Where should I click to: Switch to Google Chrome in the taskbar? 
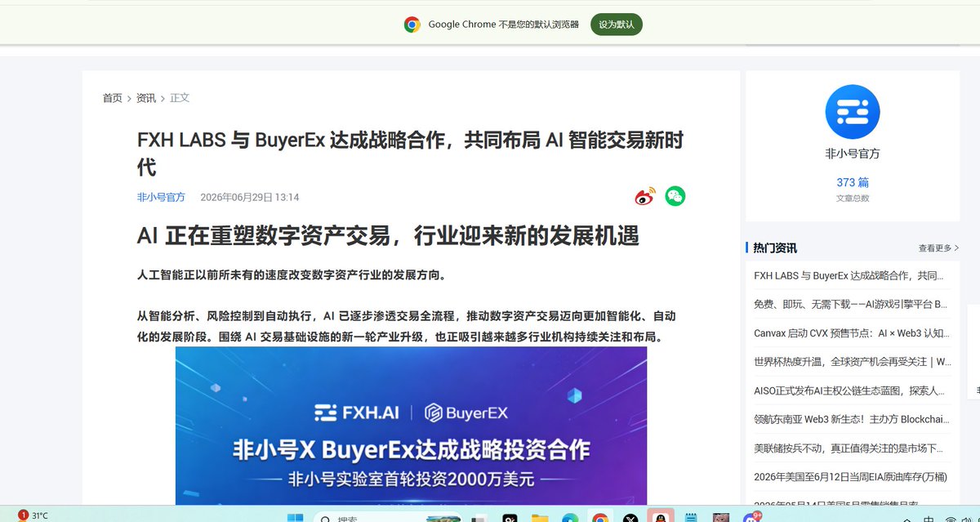tap(600, 519)
